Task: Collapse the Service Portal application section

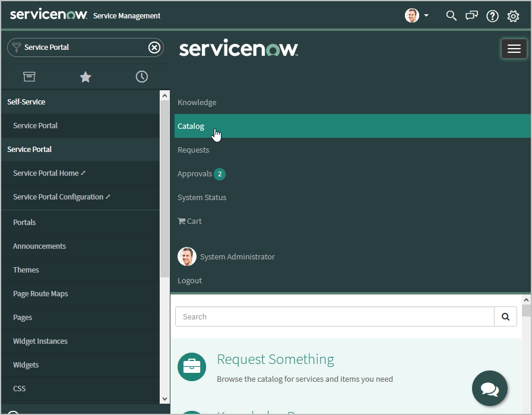Action: pyautogui.click(x=30, y=150)
